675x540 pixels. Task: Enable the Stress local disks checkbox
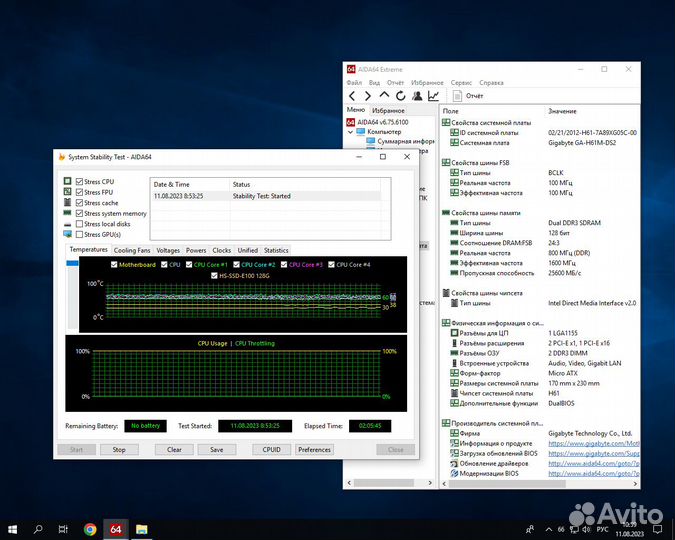click(x=79, y=223)
